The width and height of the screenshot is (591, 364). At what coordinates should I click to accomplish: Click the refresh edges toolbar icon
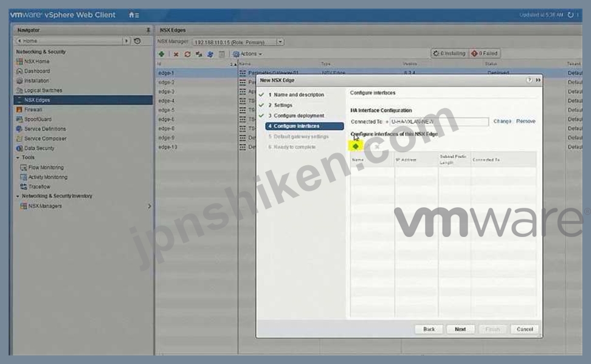[187, 54]
